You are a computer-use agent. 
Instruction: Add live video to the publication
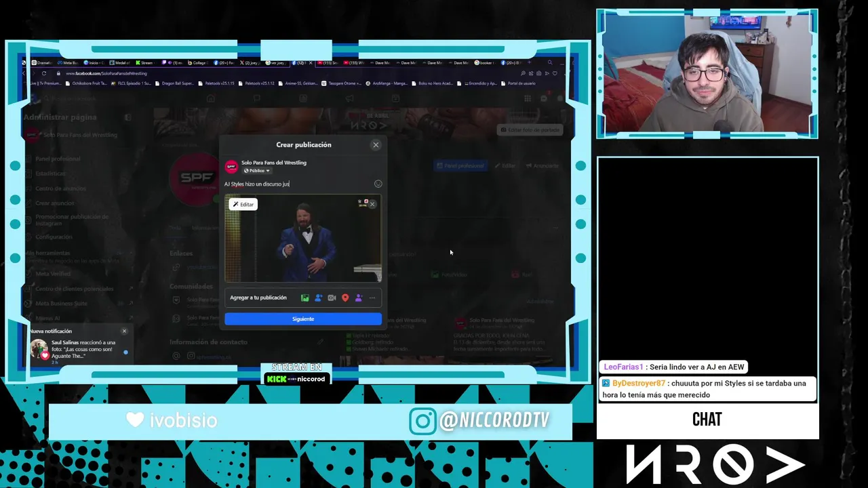pyautogui.click(x=332, y=298)
